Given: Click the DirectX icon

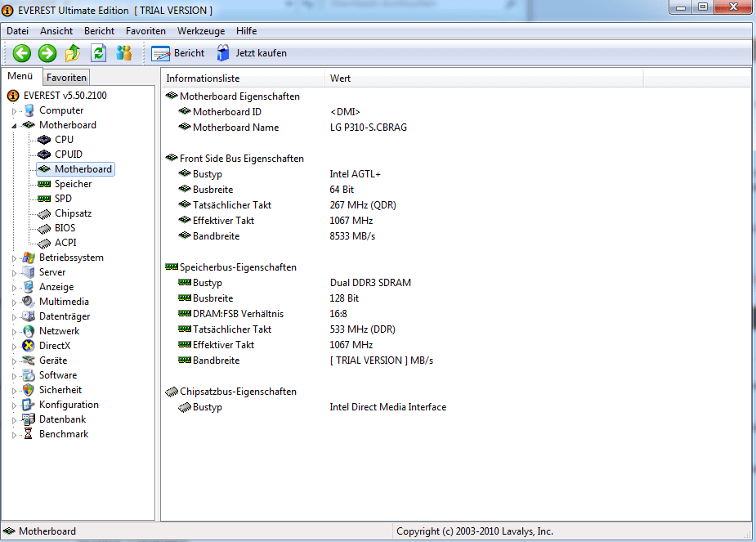Looking at the screenshot, I should tap(29, 346).
